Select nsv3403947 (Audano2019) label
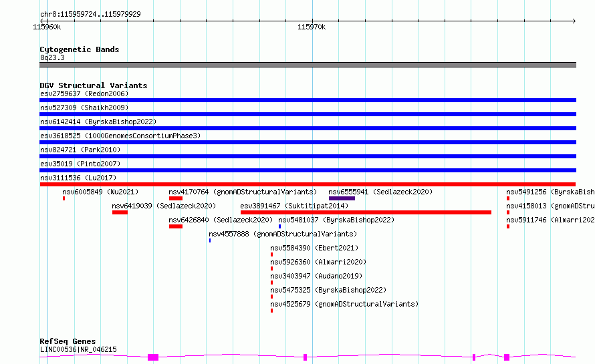 (x=316, y=276)
